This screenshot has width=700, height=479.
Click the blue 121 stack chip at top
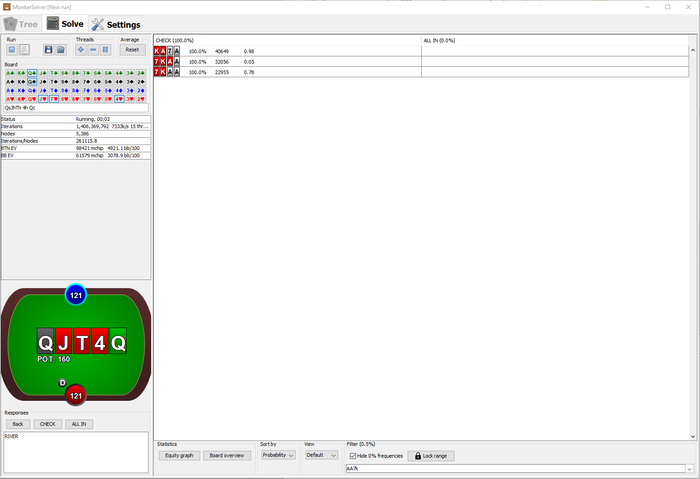(x=76, y=295)
